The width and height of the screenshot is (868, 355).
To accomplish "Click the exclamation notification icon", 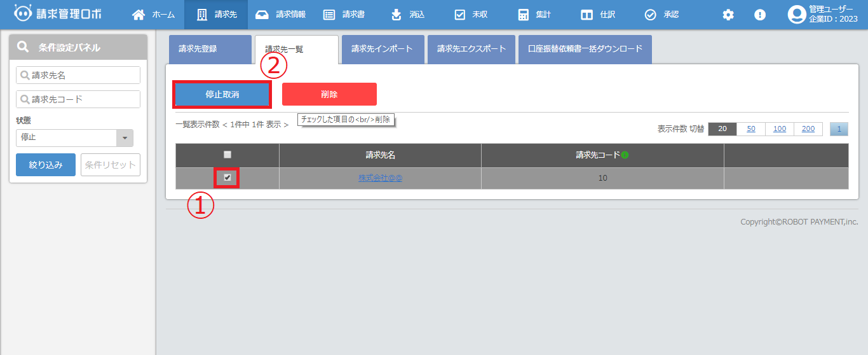I will [760, 15].
